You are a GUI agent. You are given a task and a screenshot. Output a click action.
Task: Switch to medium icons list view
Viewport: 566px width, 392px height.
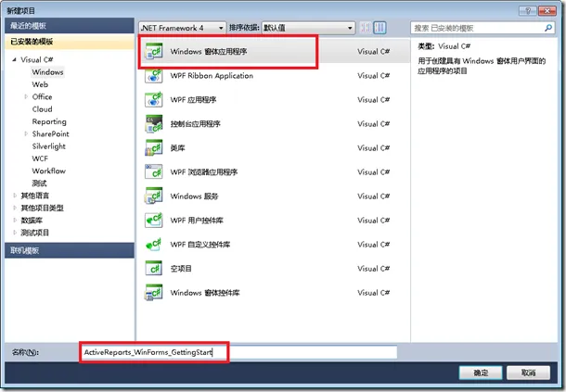pyautogui.click(x=379, y=28)
